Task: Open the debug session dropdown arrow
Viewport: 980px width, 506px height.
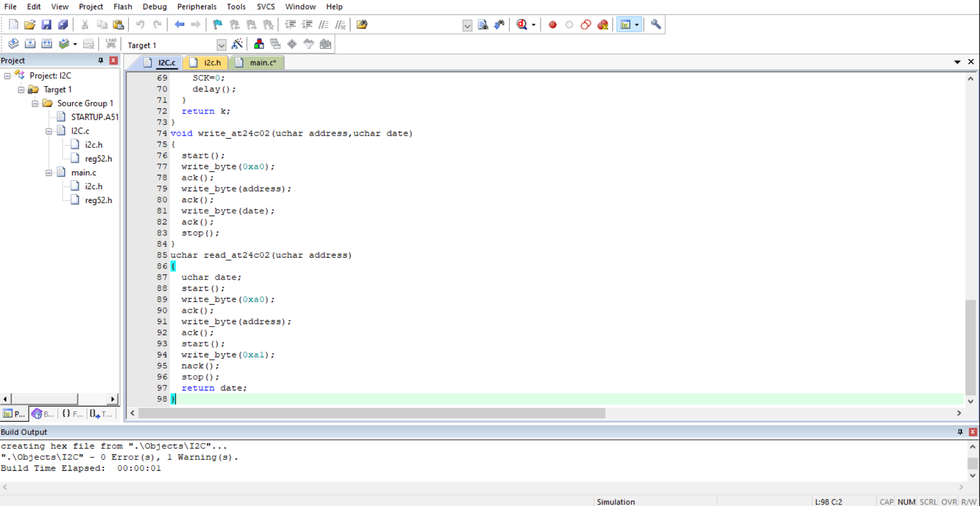Action: point(533,25)
